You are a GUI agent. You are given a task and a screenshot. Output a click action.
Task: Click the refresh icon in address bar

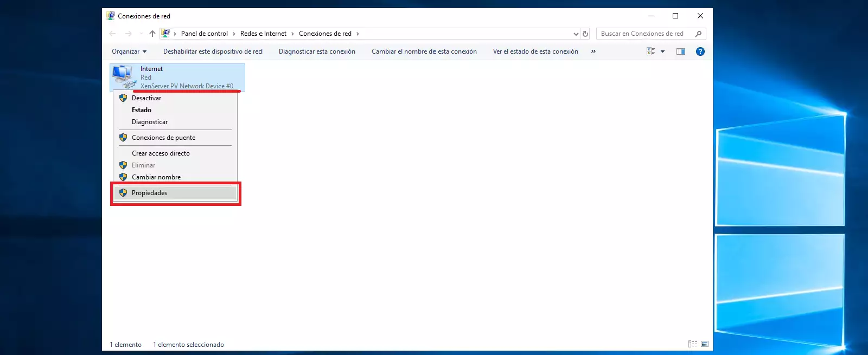point(585,34)
